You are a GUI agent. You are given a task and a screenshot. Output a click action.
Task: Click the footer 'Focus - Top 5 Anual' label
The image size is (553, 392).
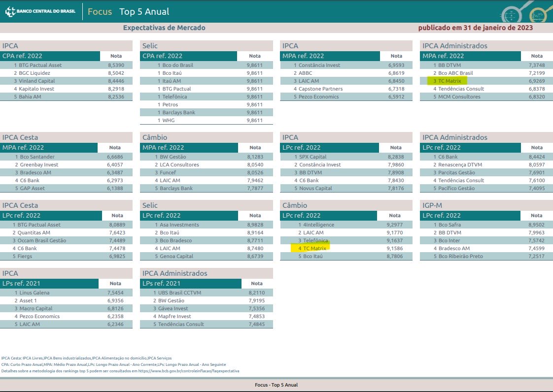click(276, 385)
